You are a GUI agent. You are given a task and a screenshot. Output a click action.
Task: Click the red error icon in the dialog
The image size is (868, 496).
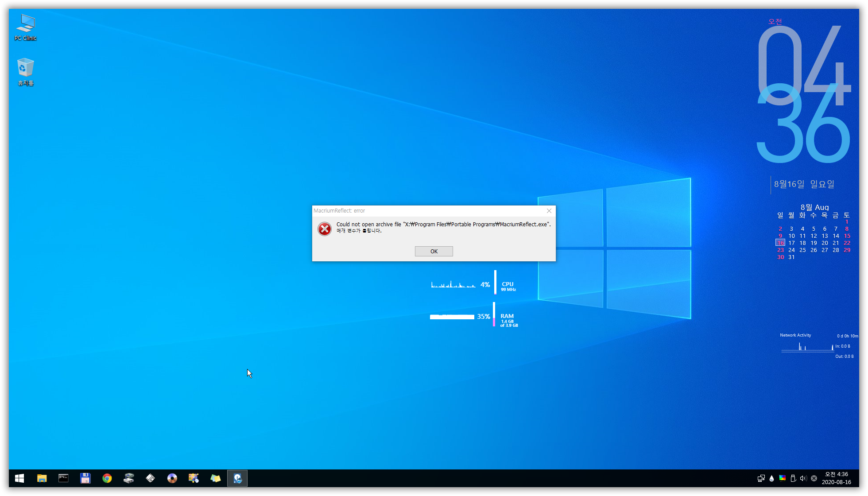point(325,229)
